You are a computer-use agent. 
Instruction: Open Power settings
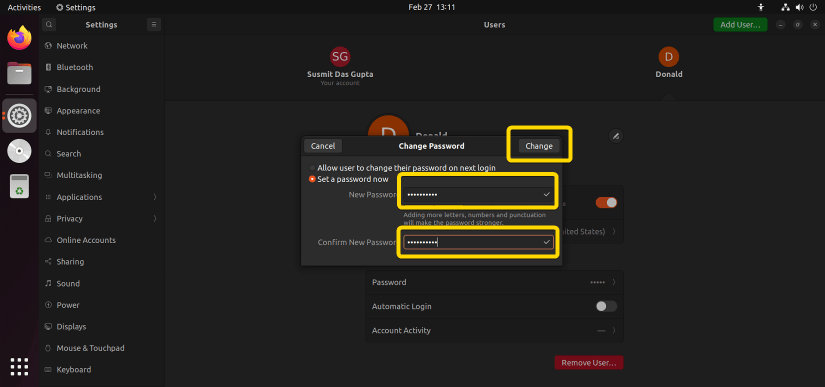(102, 305)
